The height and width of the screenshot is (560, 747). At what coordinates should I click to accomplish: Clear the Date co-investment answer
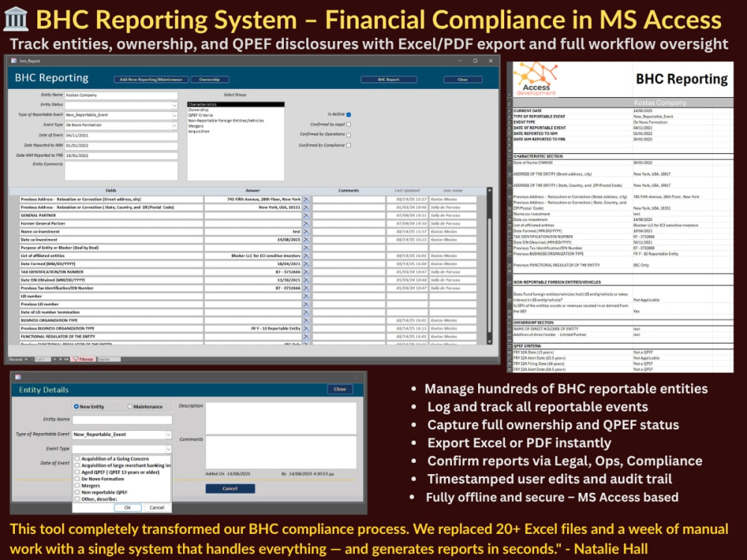(306, 240)
